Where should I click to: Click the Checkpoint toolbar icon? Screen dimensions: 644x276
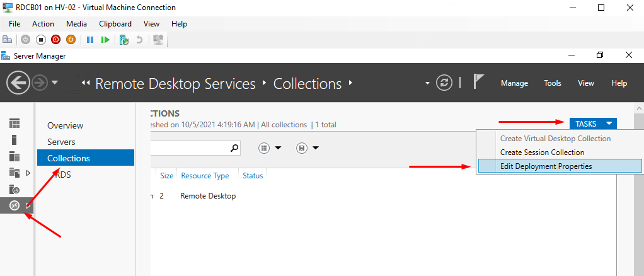(x=124, y=40)
